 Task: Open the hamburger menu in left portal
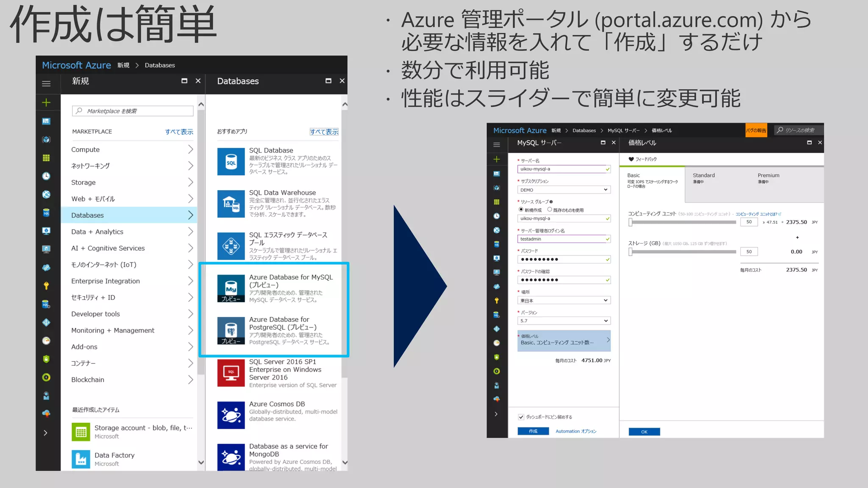46,83
